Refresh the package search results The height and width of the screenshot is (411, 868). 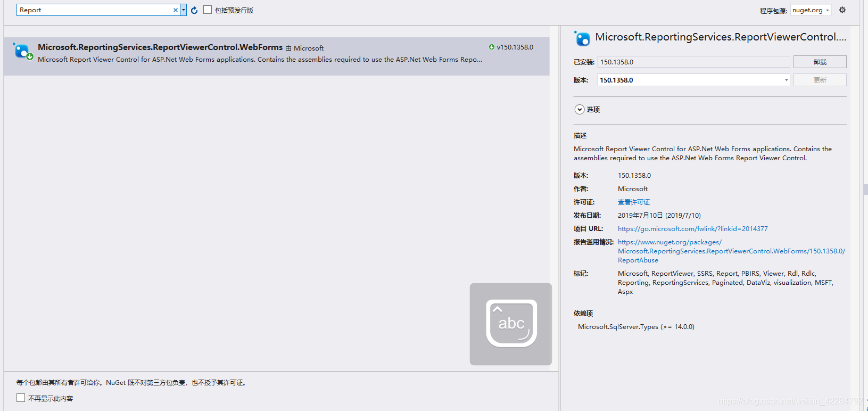[x=194, y=10]
